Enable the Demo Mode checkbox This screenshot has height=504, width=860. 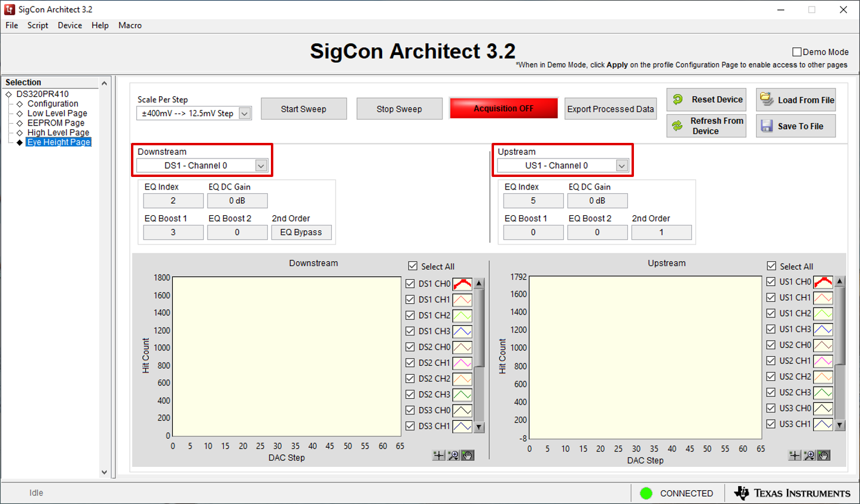coord(797,52)
